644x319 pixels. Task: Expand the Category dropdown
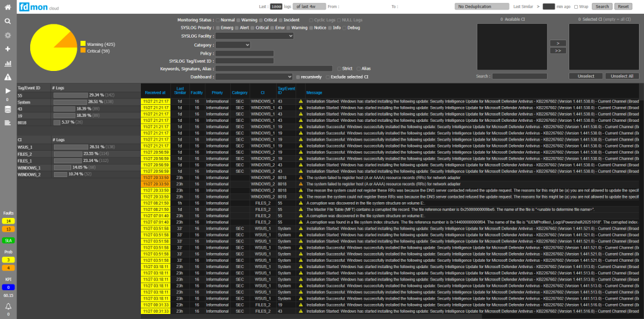tap(233, 45)
